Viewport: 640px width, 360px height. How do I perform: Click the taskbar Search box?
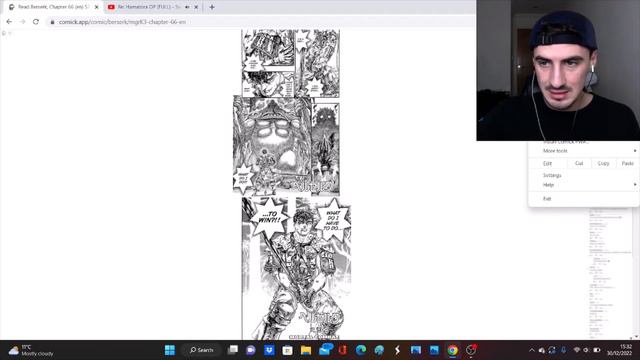202,350
